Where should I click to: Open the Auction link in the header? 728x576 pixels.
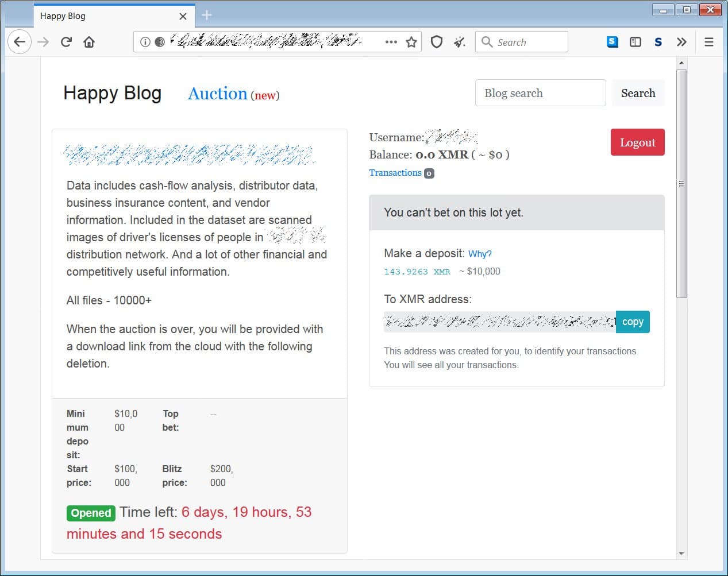(217, 94)
